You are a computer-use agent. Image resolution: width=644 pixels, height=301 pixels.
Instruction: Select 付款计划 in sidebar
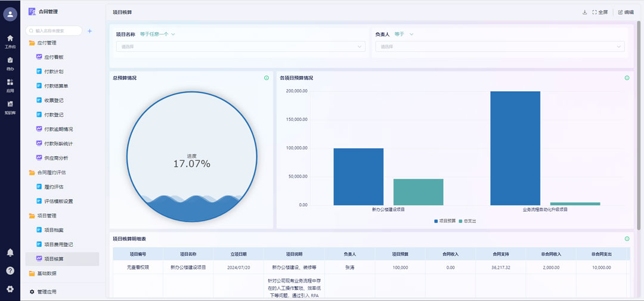(x=54, y=72)
